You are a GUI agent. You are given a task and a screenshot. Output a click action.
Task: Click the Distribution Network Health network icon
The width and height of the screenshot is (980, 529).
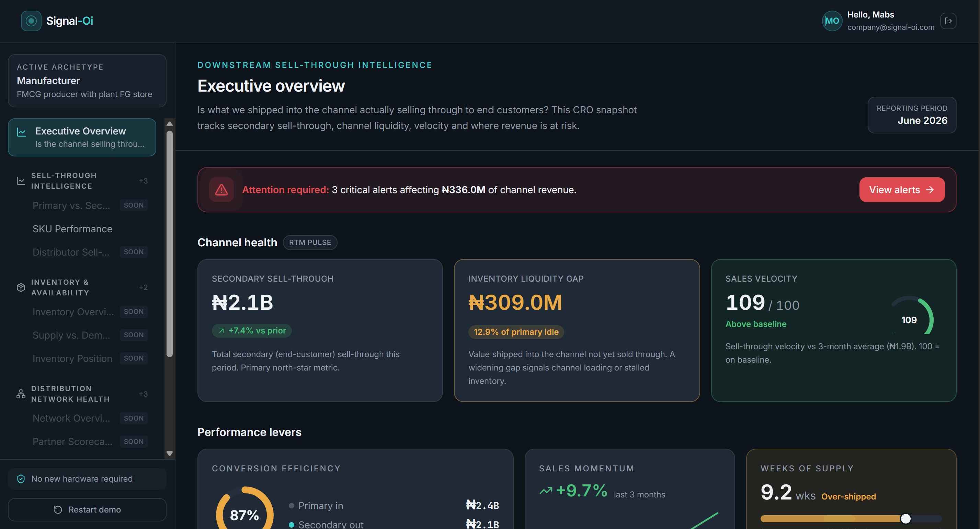[x=21, y=394]
